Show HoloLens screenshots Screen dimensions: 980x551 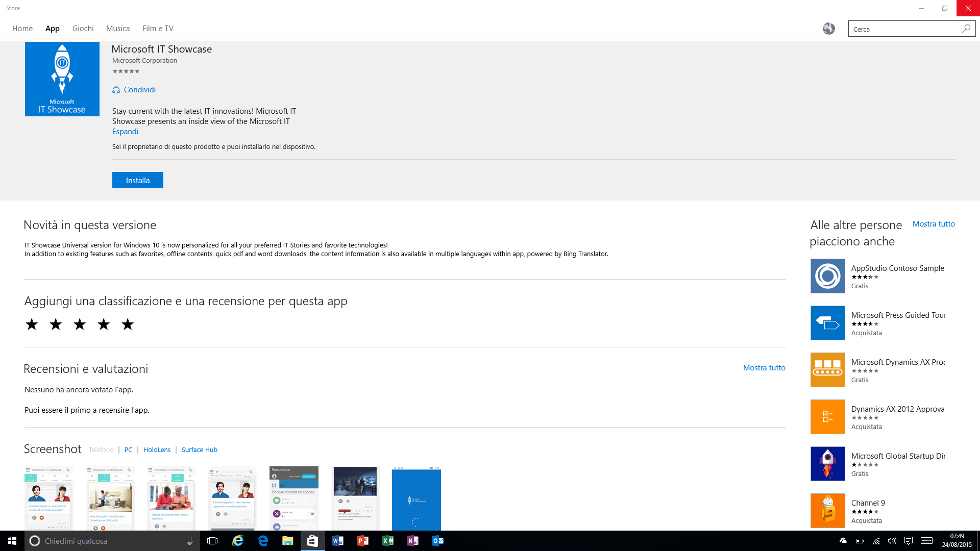[x=157, y=450]
